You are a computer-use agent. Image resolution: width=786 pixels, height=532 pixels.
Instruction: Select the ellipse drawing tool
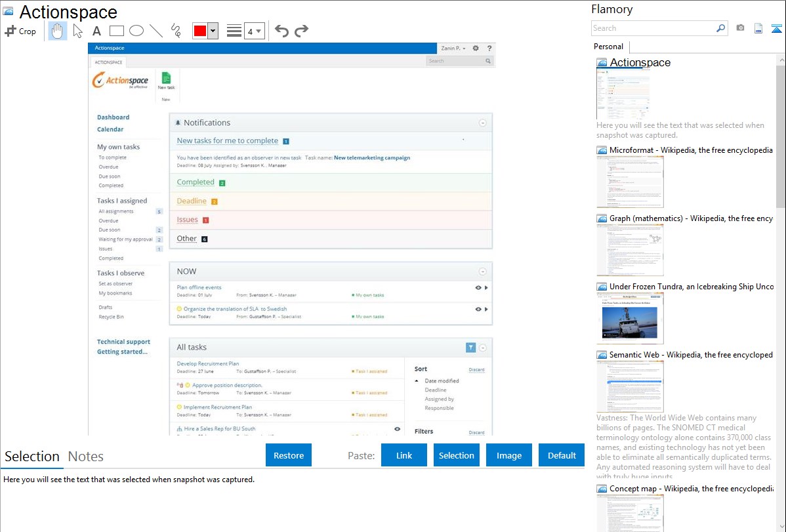coord(136,31)
